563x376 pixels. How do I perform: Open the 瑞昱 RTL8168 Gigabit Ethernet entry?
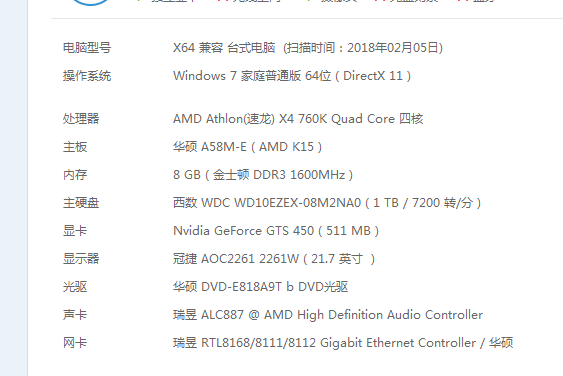pyautogui.click(x=343, y=343)
